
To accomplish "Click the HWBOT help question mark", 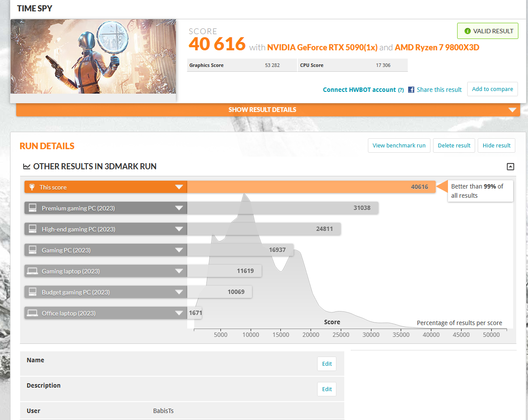I will [401, 90].
